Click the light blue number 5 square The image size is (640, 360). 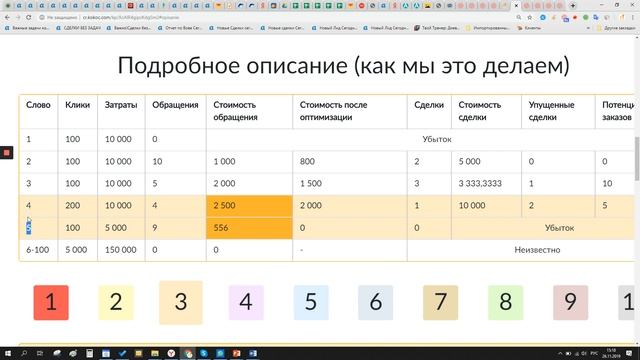[311, 302]
